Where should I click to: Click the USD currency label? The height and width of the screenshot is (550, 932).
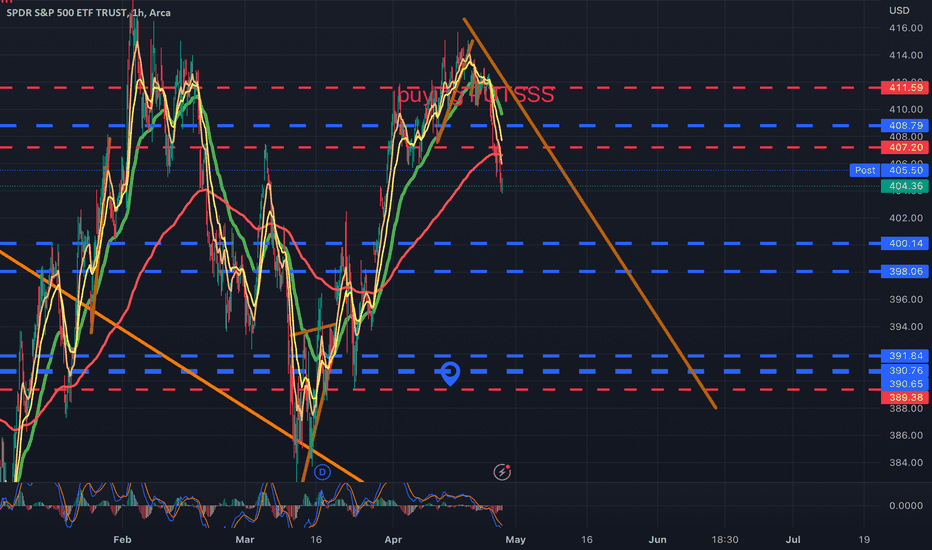point(899,10)
